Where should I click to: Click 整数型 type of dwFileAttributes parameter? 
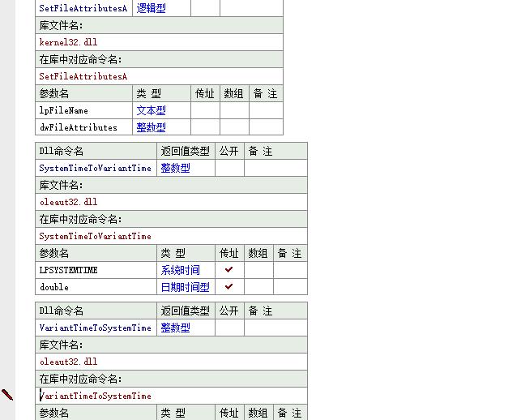pyautogui.click(x=152, y=127)
